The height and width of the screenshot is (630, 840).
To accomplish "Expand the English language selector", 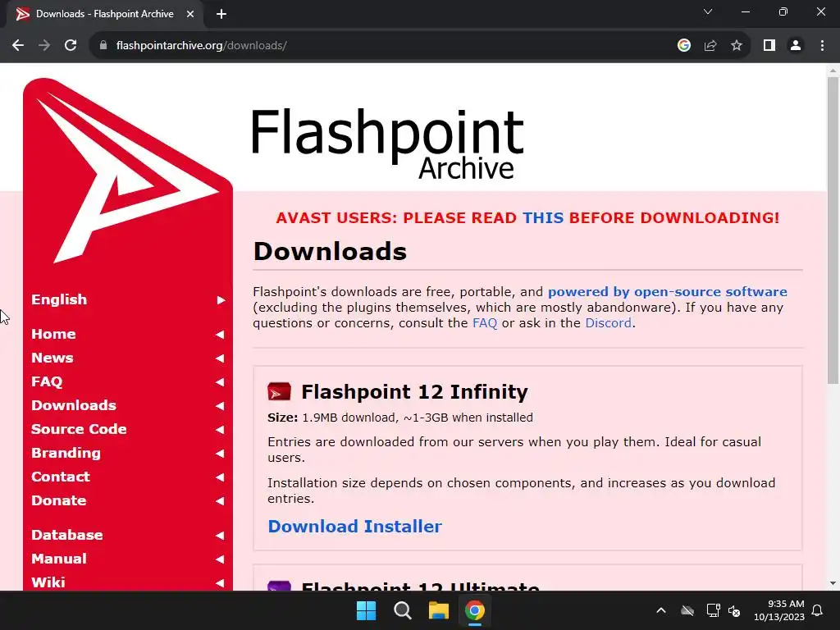I will (x=128, y=299).
